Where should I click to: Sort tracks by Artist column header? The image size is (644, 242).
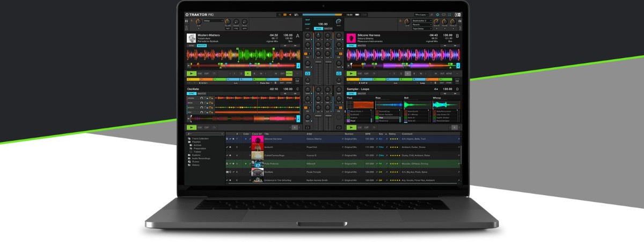tap(309, 134)
